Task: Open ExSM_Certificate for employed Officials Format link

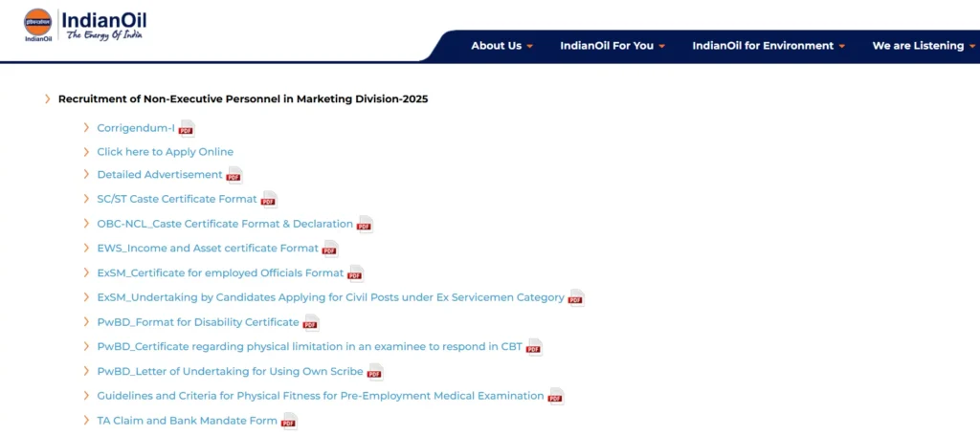Action: 220,272
